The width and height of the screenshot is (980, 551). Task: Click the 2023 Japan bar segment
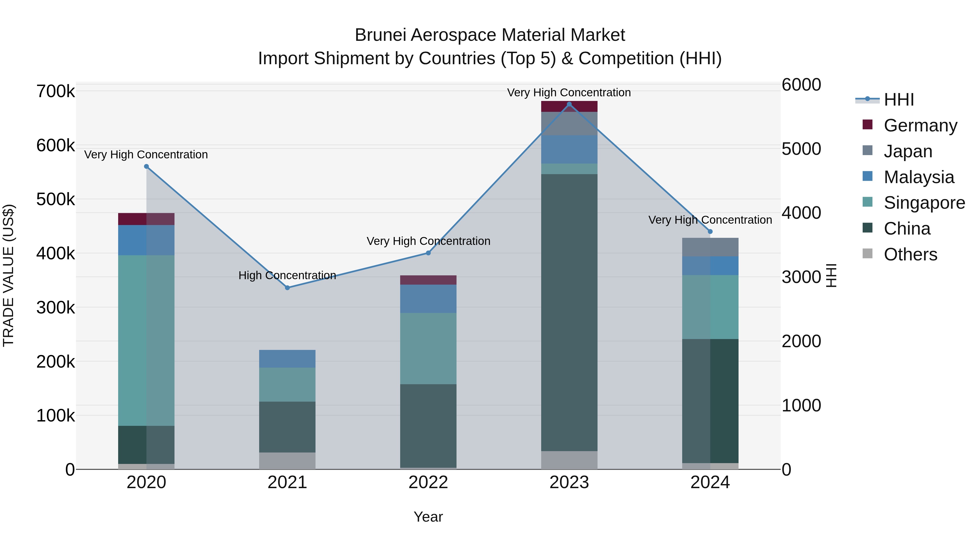569,124
